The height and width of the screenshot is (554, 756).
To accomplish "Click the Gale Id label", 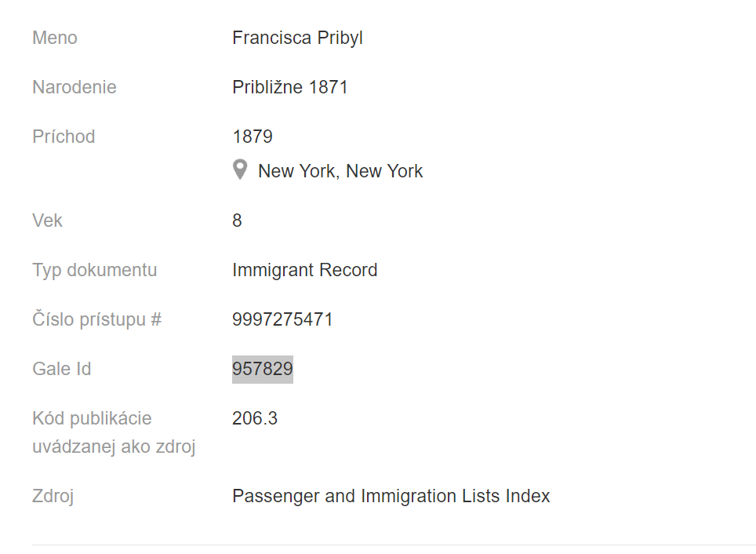I will coord(62,369).
